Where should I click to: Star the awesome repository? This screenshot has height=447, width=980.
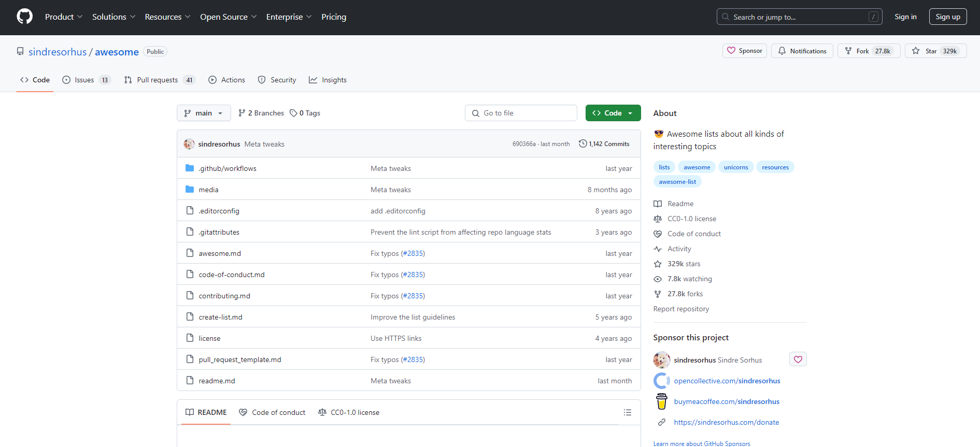tap(936, 51)
